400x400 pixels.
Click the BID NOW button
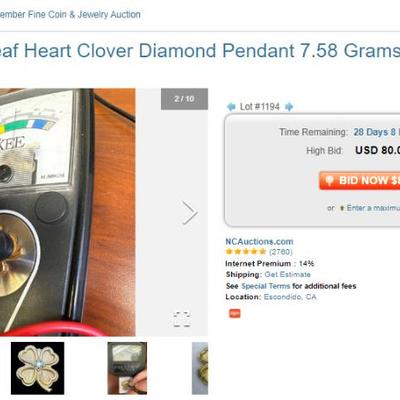[360, 181]
